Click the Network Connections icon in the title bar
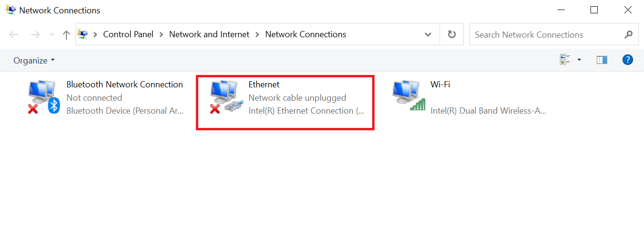Image resolution: width=644 pixels, height=232 pixels. click(x=10, y=10)
